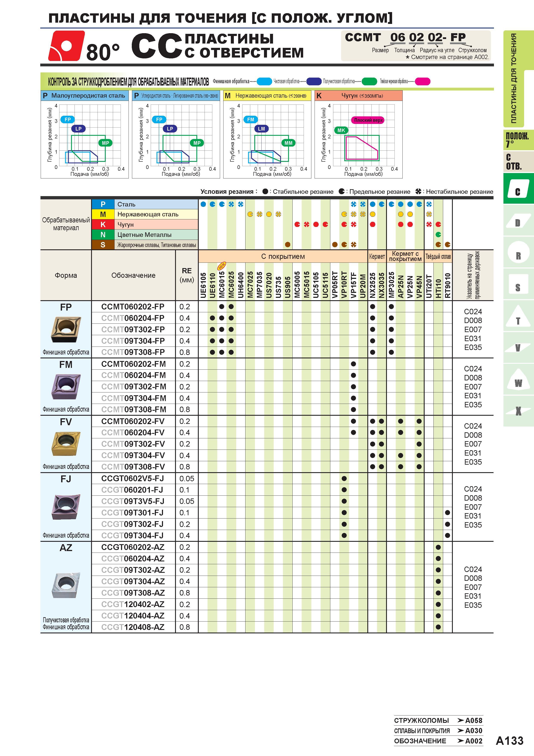Click the K Чугун material row
Viewport: 534px width, 756px height.
click(145, 225)
